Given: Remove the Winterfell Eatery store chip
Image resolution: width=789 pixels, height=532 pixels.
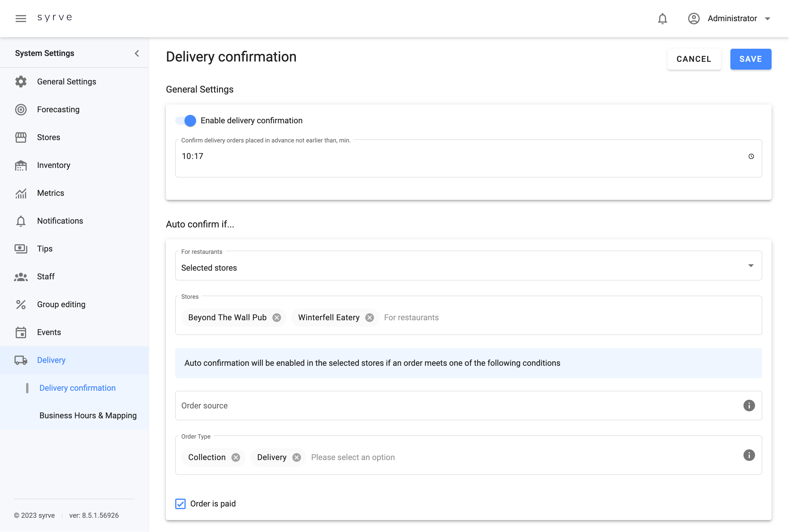Looking at the screenshot, I should [369, 318].
